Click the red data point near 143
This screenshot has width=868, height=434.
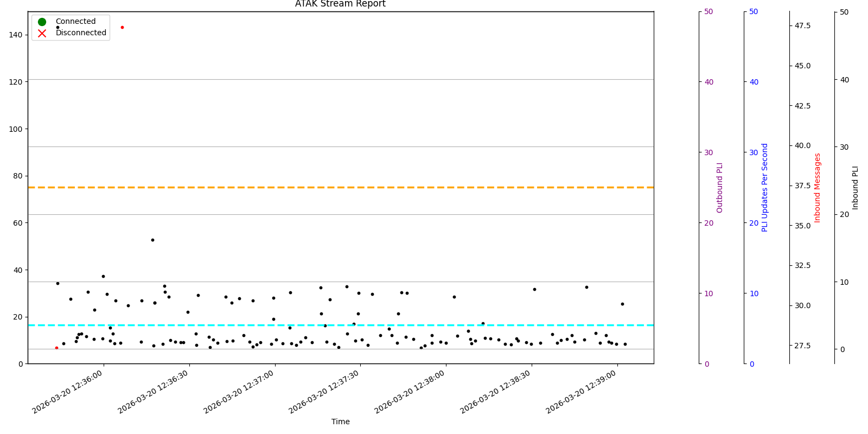coord(122,27)
